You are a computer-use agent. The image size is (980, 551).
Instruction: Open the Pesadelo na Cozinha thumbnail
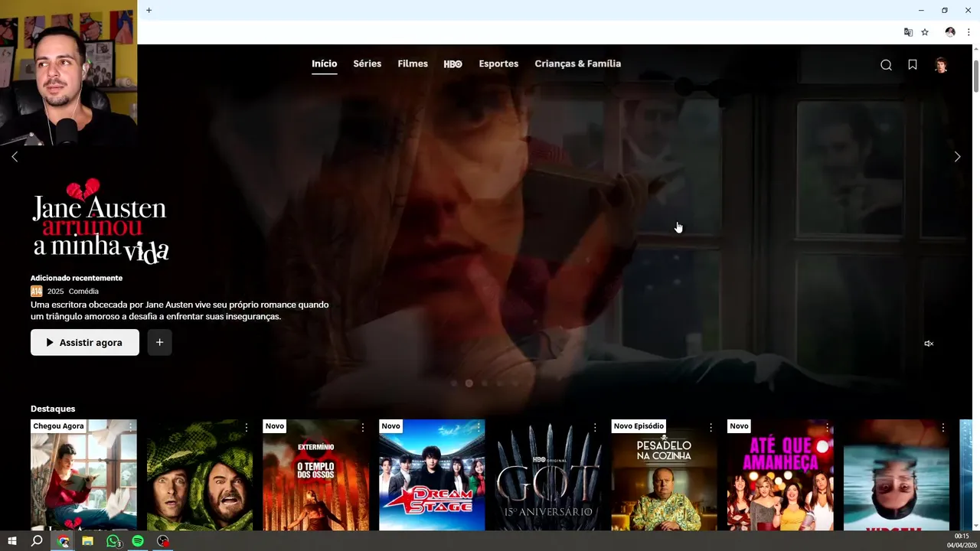tap(664, 474)
